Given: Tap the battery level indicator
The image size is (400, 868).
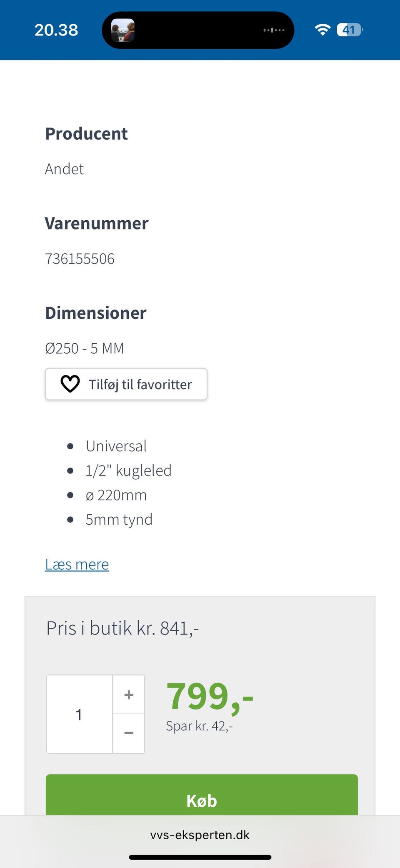Looking at the screenshot, I should click(x=350, y=30).
